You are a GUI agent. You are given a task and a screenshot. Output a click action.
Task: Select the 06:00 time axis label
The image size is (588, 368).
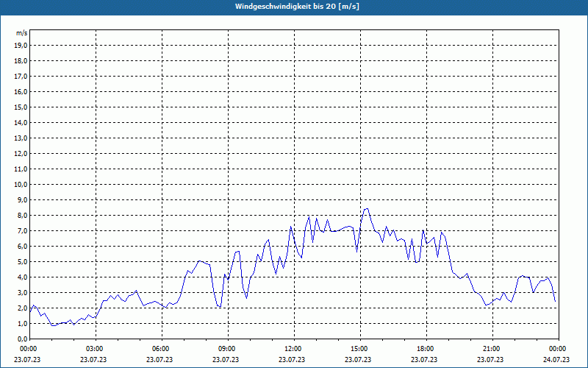tap(160, 349)
